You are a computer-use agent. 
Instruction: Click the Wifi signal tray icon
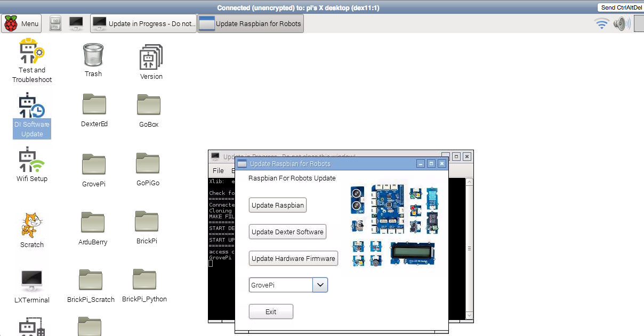(602, 23)
